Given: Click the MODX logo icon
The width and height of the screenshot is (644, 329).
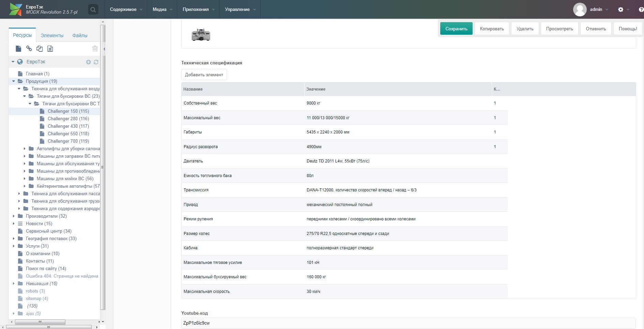Looking at the screenshot, I should pyautogui.click(x=15, y=9).
